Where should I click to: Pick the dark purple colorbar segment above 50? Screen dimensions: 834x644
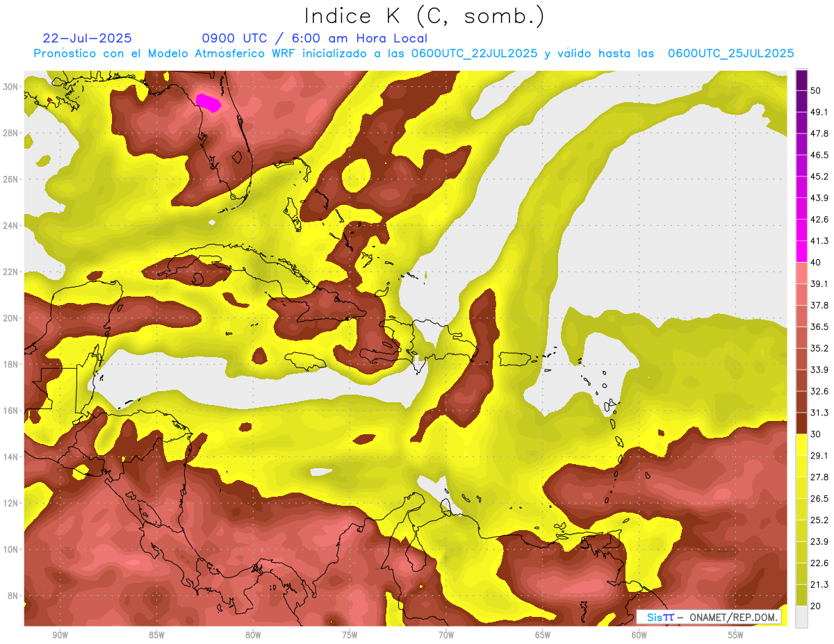click(802, 80)
